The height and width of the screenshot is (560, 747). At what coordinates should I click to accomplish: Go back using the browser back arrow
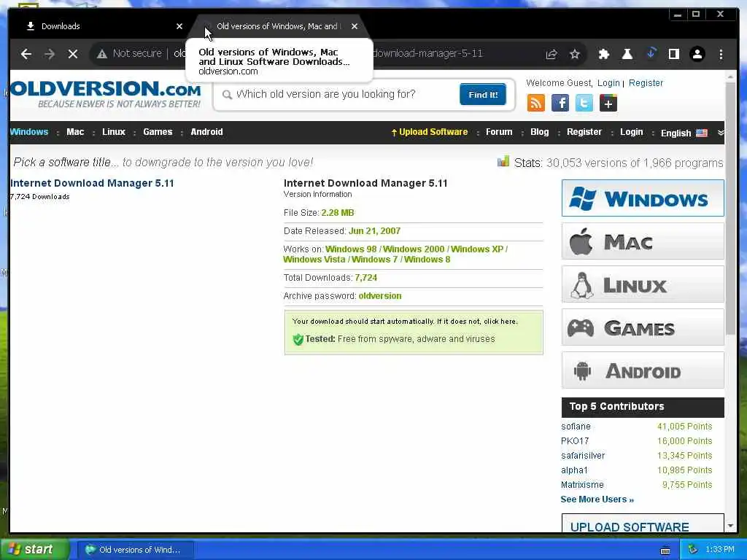coord(26,54)
